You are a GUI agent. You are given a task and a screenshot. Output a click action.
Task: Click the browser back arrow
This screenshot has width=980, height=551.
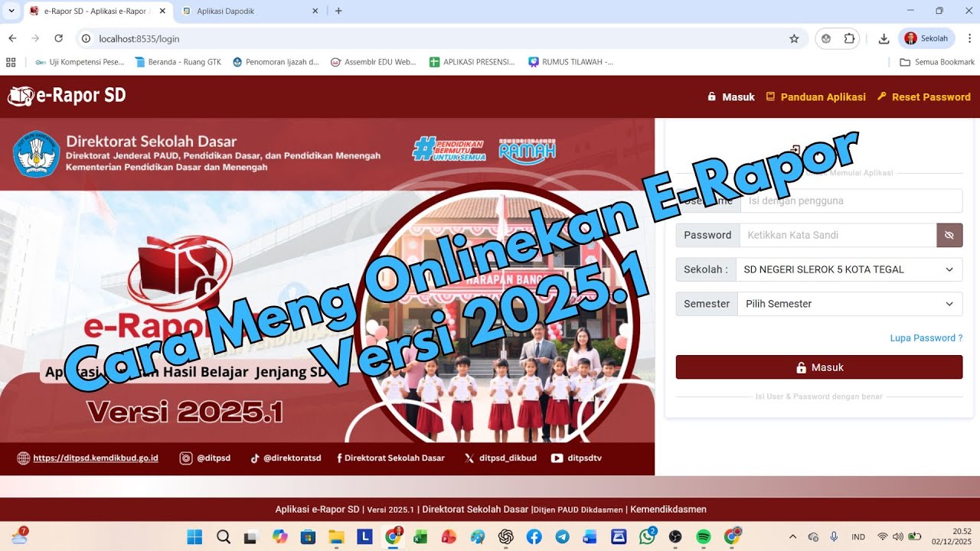[12, 38]
